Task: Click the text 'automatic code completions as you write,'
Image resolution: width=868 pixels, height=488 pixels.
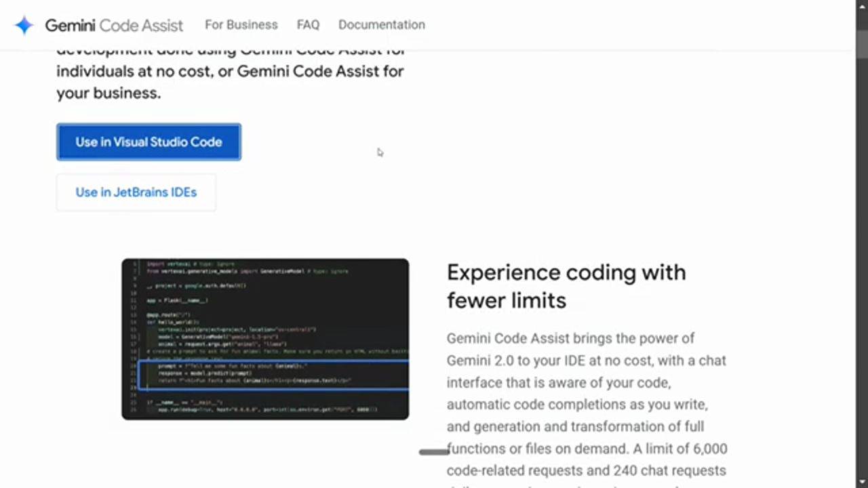Action: pos(577,405)
